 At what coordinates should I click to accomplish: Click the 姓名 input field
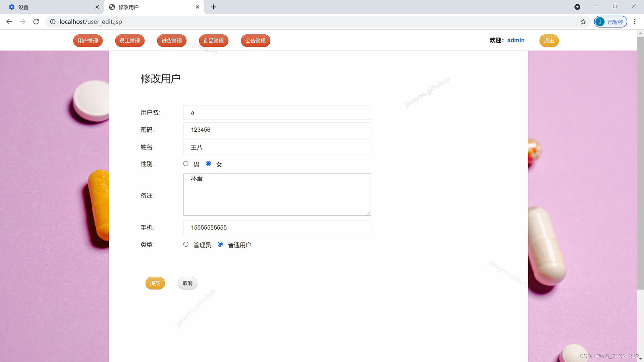tap(277, 147)
